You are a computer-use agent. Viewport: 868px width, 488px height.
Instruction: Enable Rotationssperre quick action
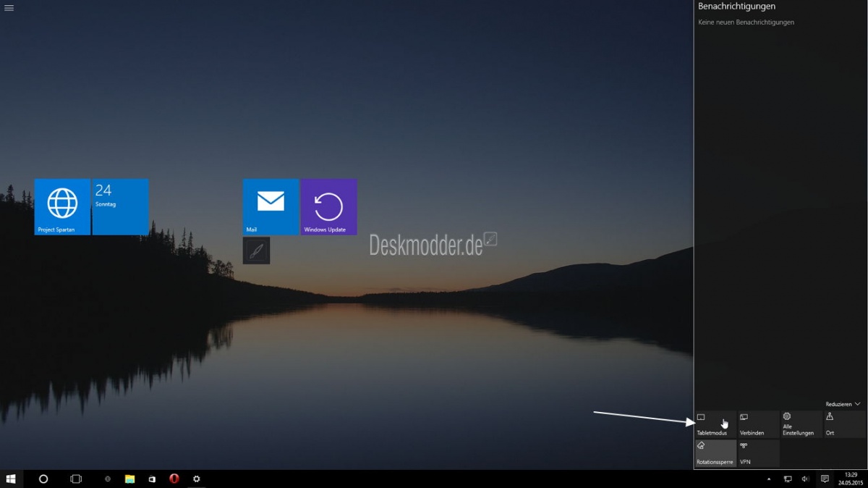coord(715,453)
